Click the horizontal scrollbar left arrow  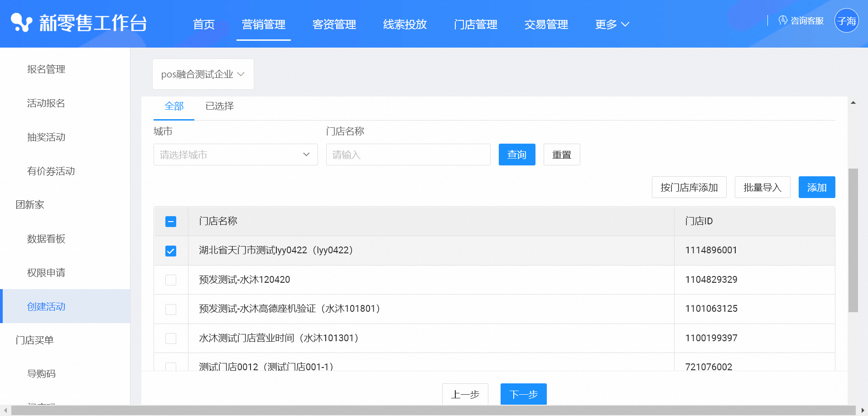[x=5, y=411]
